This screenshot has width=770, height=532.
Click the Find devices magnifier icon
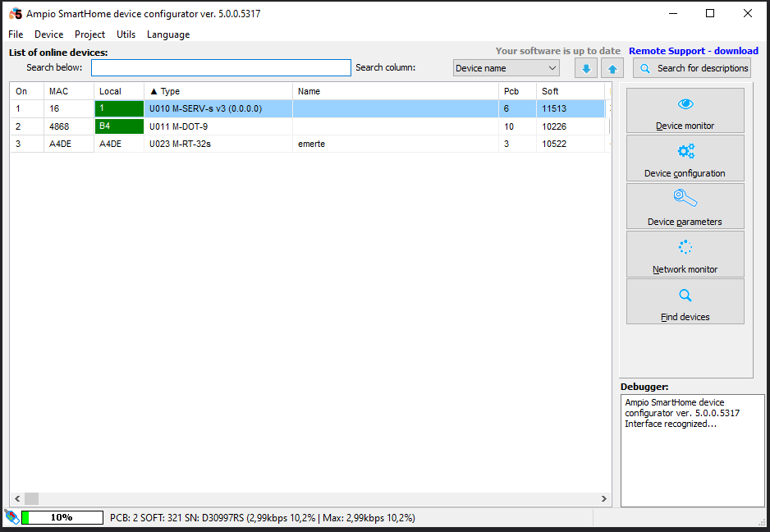pyautogui.click(x=685, y=296)
